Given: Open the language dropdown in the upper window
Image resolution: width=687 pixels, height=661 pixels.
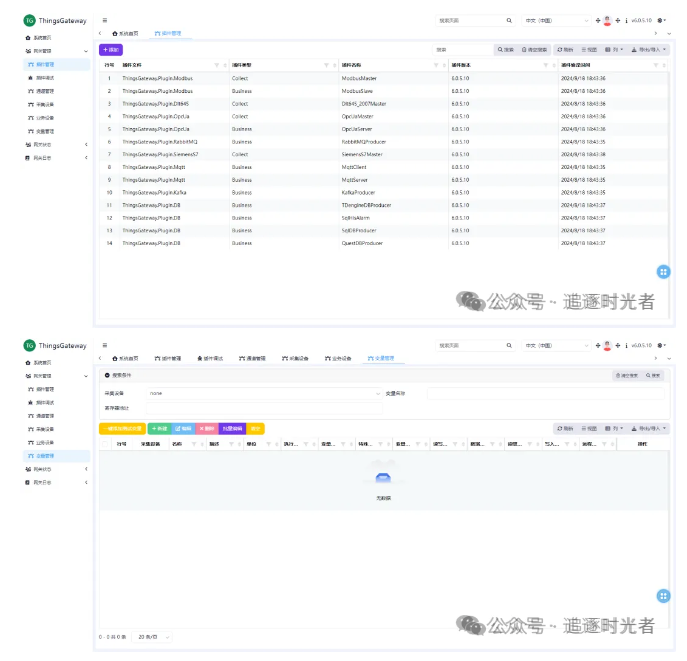Looking at the screenshot, I should coord(556,21).
